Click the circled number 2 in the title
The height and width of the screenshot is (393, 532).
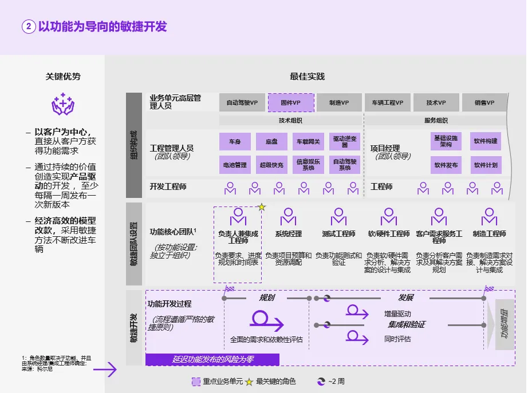(29, 27)
